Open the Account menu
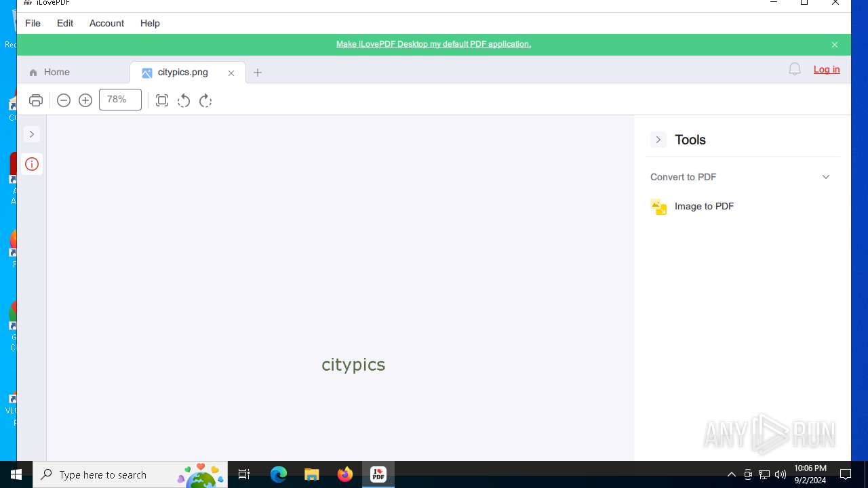 [106, 23]
